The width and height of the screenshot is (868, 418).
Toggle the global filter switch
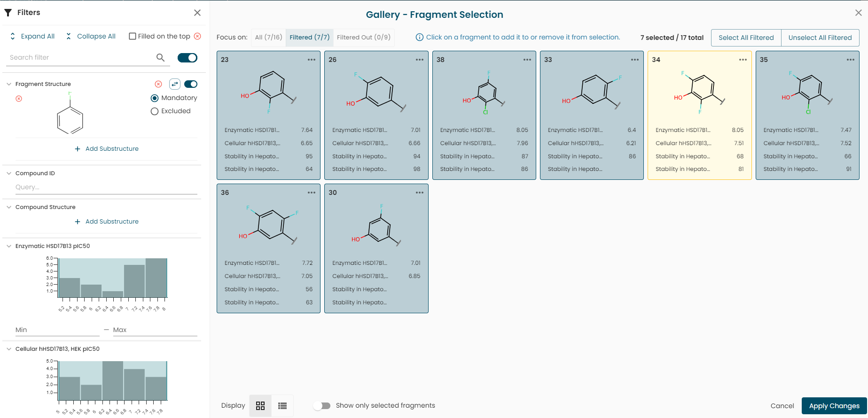[188, 58]
